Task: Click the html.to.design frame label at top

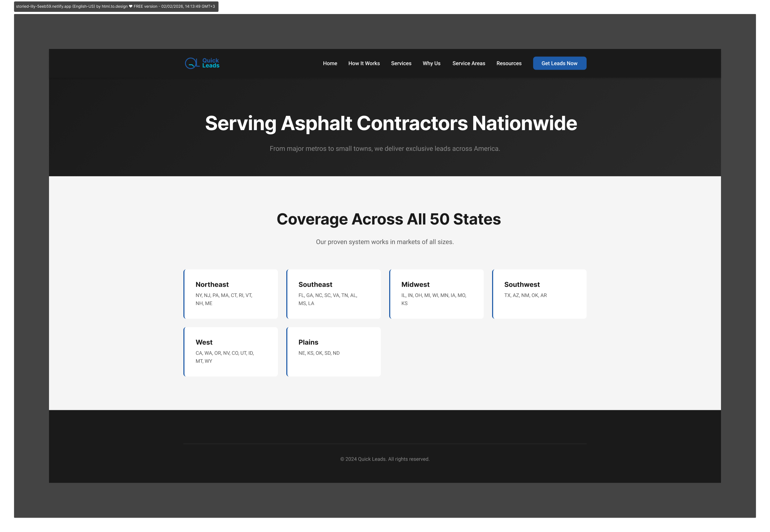Action: coord(116,6)
